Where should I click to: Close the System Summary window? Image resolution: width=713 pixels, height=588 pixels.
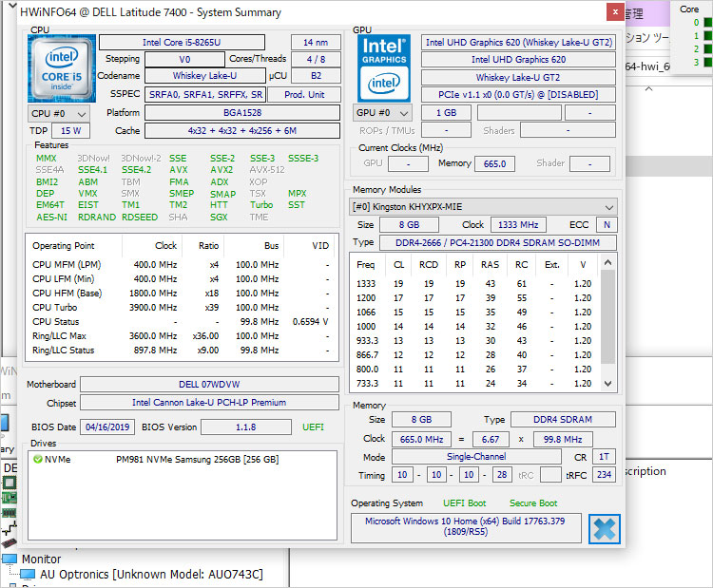tap(615, 11)
